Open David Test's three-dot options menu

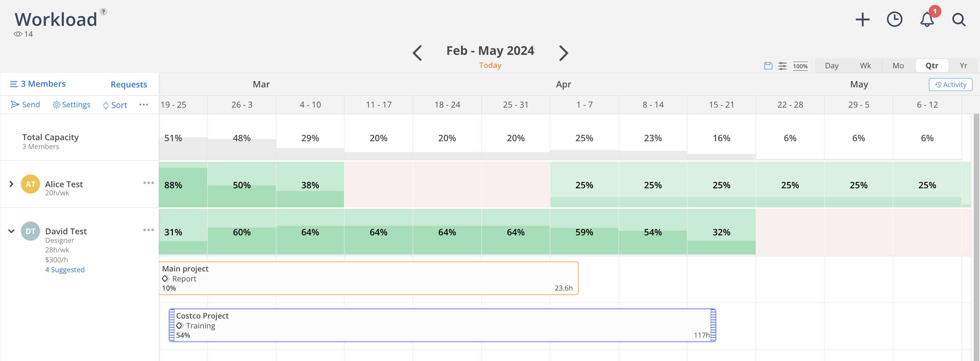tap(148, 230)
